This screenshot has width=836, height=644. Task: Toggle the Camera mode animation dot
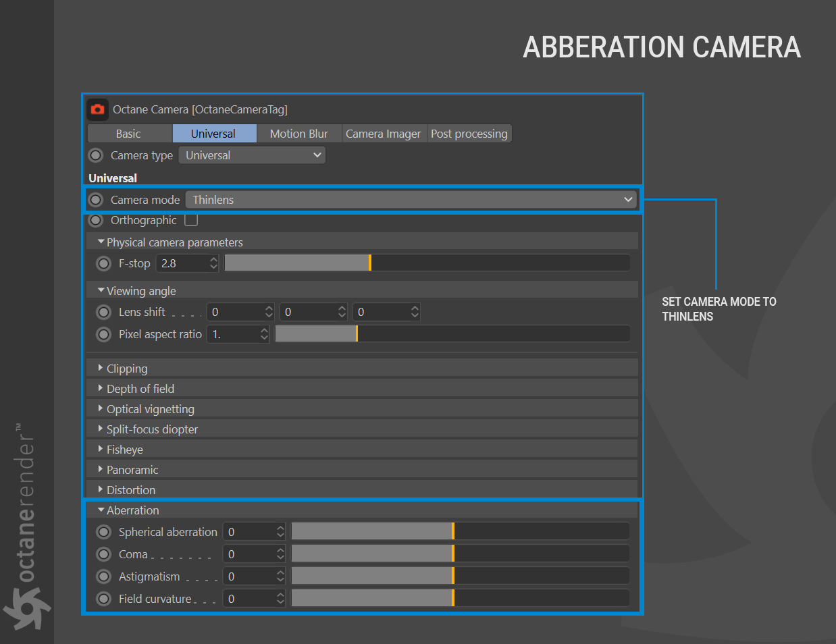pos(96,200)
